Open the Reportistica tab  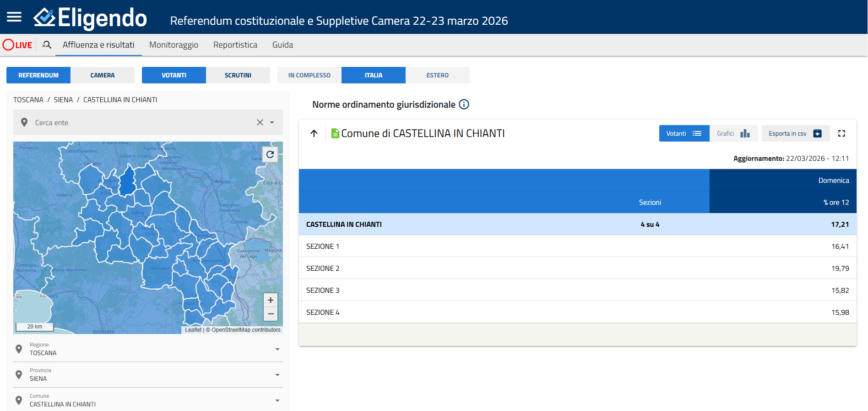pyautogui.click(x=235, y=45)
